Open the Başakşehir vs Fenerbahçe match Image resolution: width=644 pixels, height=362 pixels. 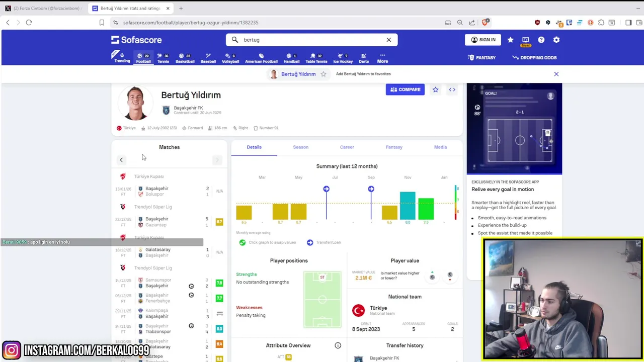pos(169,298)
